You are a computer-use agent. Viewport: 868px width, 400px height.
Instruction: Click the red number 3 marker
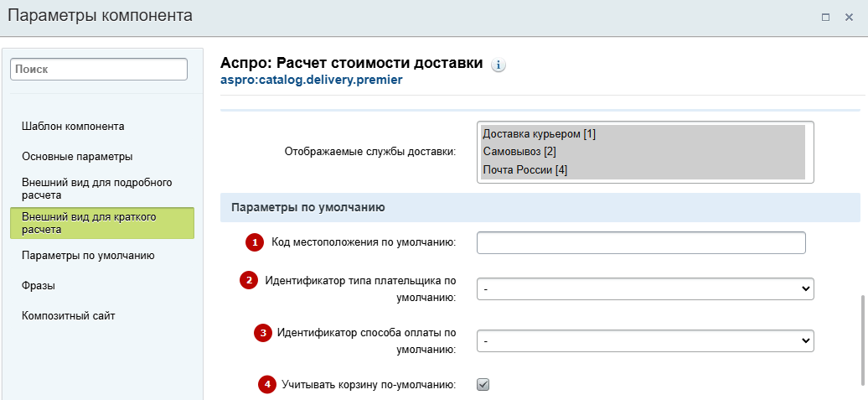[x=263, y=333]
